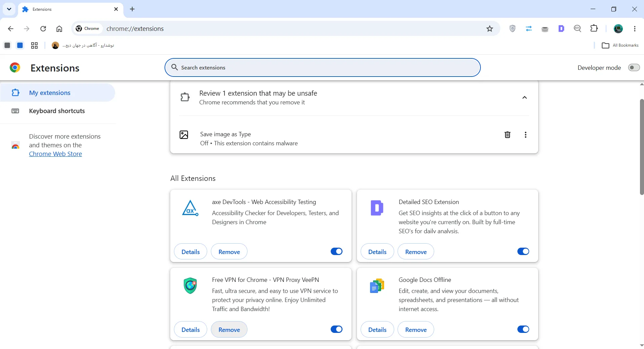Disable the axe DevTools extension
Viewport: 644px width, 349px height.
(336, 251)
